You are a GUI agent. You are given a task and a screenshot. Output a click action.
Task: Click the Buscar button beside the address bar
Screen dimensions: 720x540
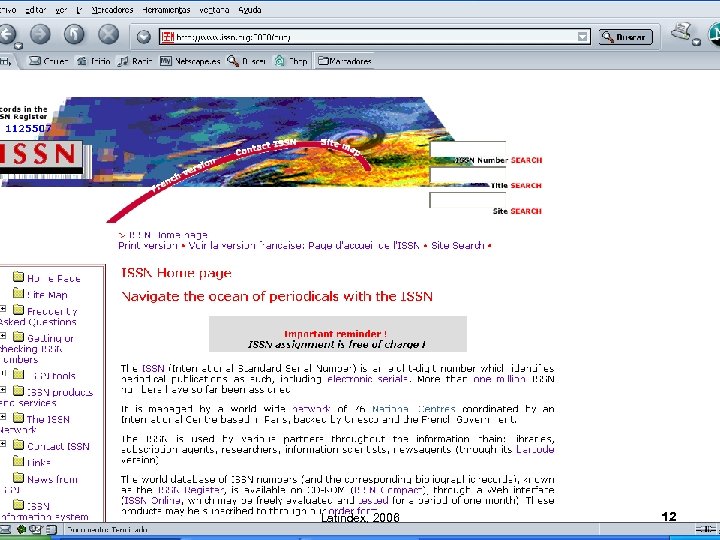(x=625, y=37)
